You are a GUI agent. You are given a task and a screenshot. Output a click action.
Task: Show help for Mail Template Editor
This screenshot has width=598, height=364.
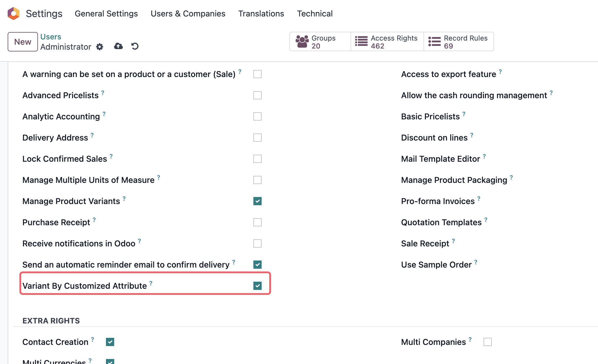484,156
